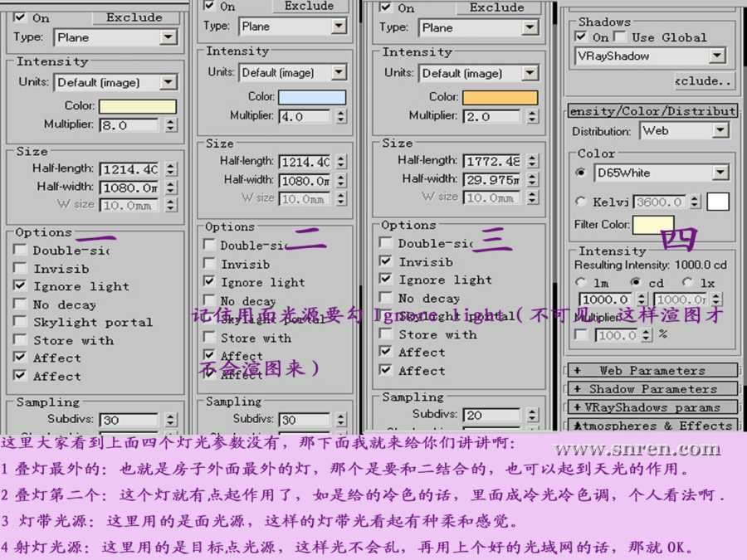Screen dimensions: 747x560
Task: Click orange Color swatch in third panel
Action: pos(500,98)
